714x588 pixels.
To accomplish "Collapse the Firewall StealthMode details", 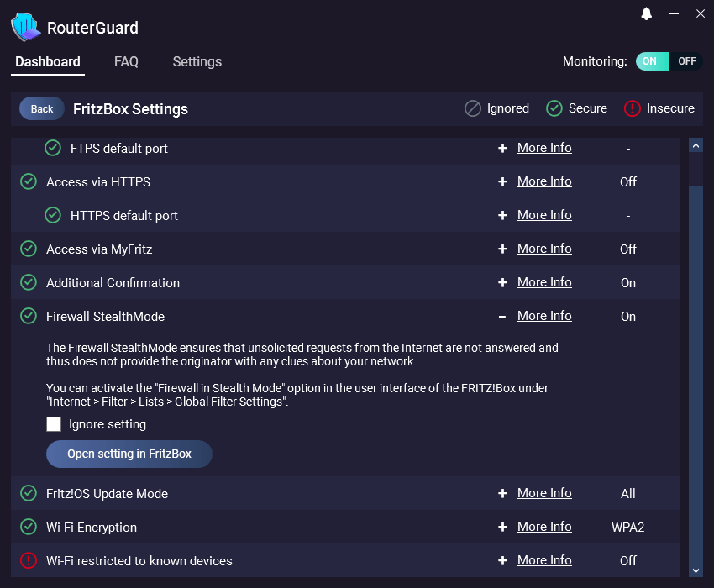I will point(501,316).
